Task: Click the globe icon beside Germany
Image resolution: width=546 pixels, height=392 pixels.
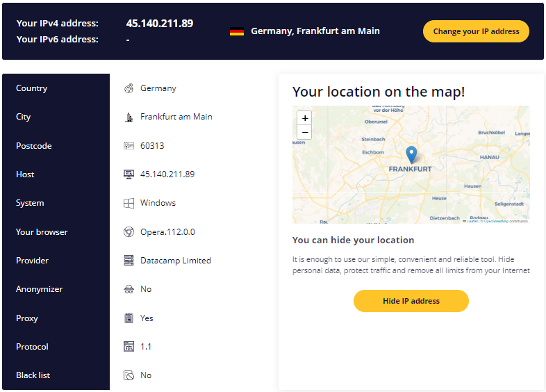Action: point(129,88)
